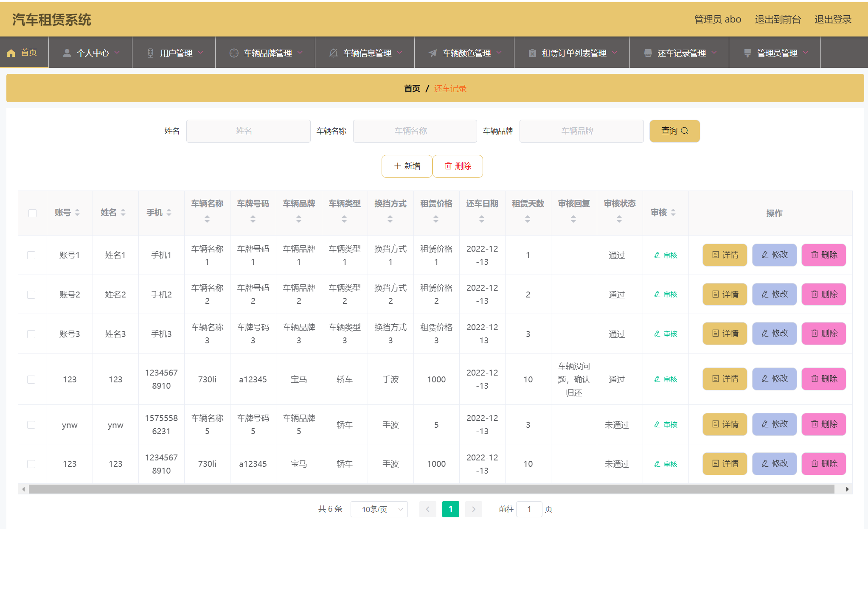Click the magnifier icon in 查询 button
The image size is (868, 592).
[684, 131]
